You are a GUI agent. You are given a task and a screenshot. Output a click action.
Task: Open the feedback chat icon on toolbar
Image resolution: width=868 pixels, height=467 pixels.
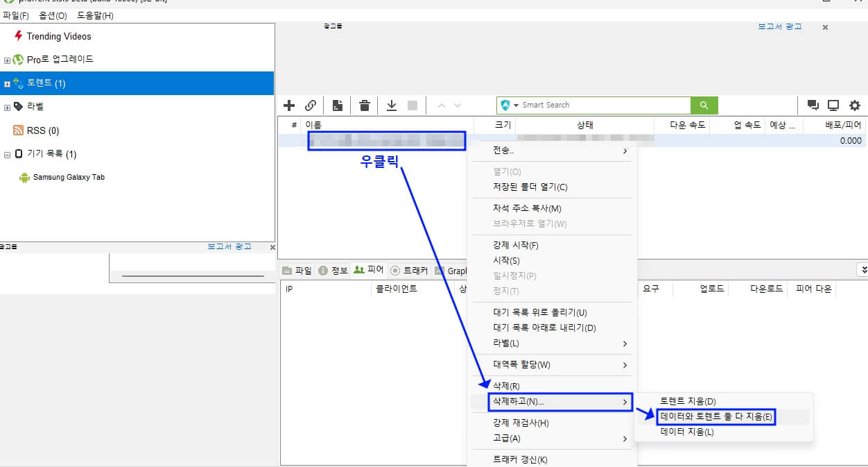tap(813, 105)
